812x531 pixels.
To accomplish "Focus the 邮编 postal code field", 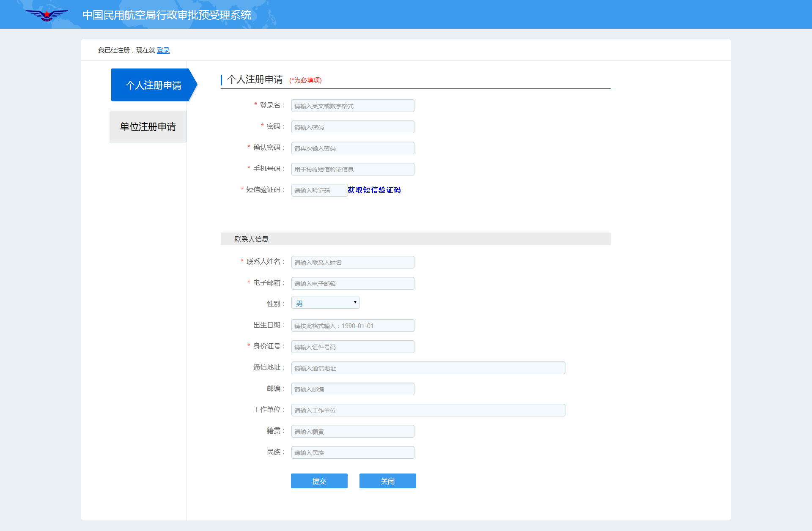I will tap(353, 389).
